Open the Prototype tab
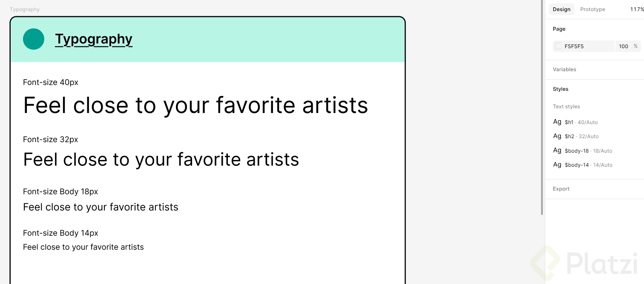The width and height of the screenshot is (644, 284). tap(592, 9)
